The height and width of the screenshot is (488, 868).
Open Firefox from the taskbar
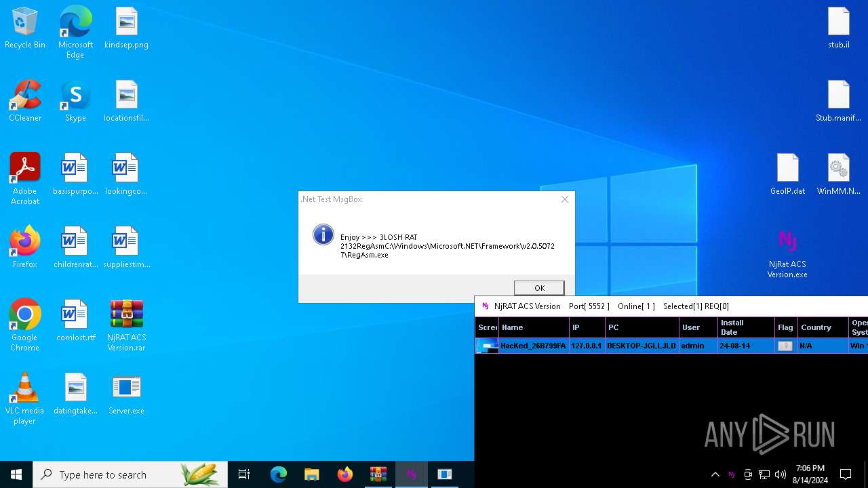(x=345, y=474)
